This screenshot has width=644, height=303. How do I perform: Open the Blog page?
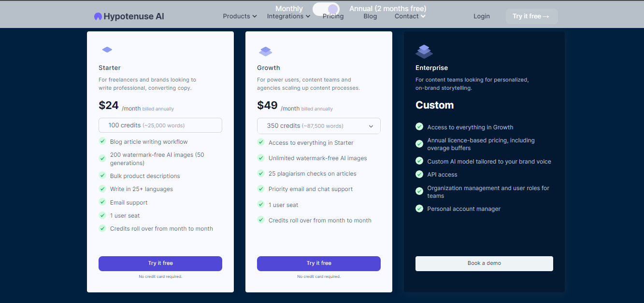[x=370, y=16]
